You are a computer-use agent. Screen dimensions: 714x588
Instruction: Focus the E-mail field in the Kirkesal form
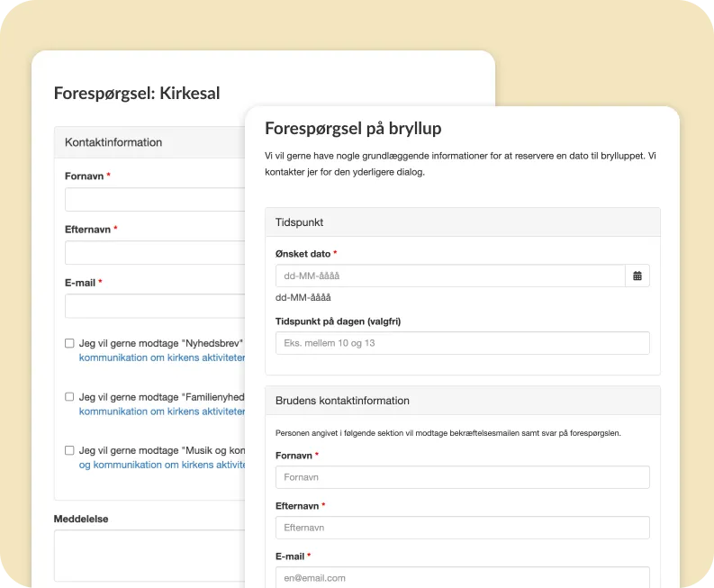pyautogui.click(x=155, y=306)
